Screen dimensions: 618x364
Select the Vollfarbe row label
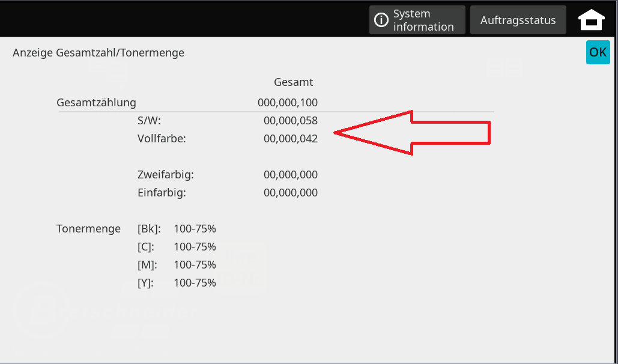coord(162,139)
